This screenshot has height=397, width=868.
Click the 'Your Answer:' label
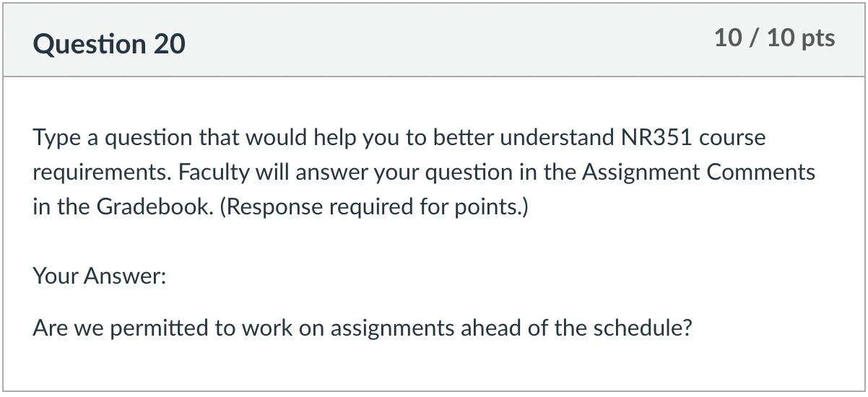[x=100, y=275]
